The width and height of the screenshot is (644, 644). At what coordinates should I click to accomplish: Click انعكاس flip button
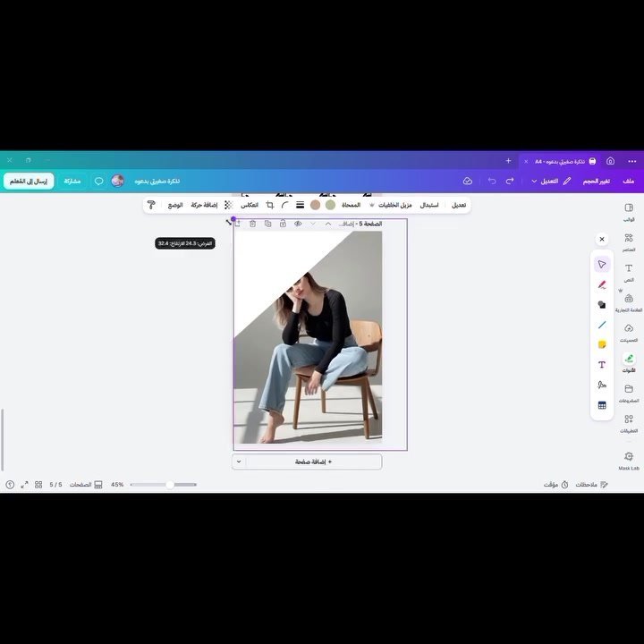[250, 205]
